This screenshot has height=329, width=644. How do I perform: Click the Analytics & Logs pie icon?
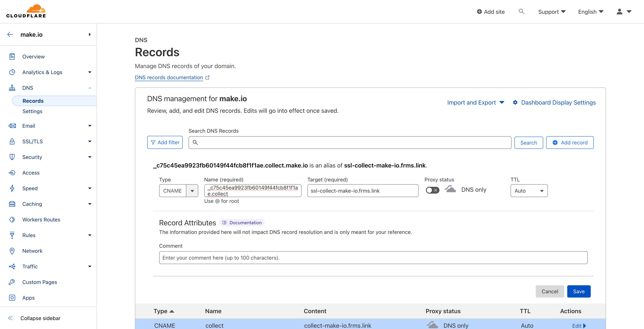[x=12, y=72]
